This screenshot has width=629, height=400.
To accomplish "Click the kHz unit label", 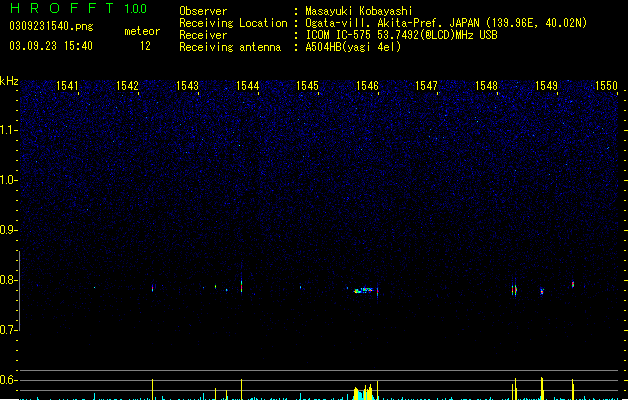I will tap(9, 81).
